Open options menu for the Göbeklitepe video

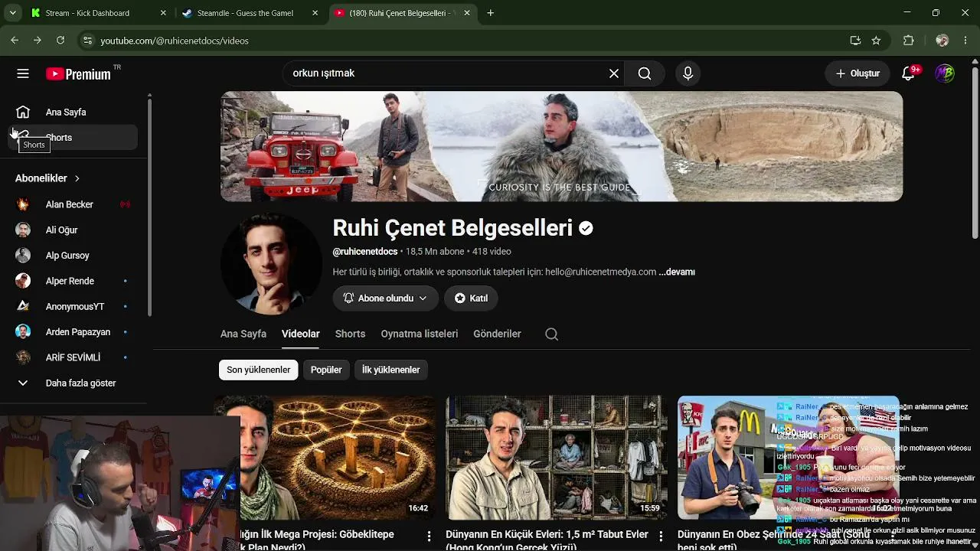[x=429, y=536]
